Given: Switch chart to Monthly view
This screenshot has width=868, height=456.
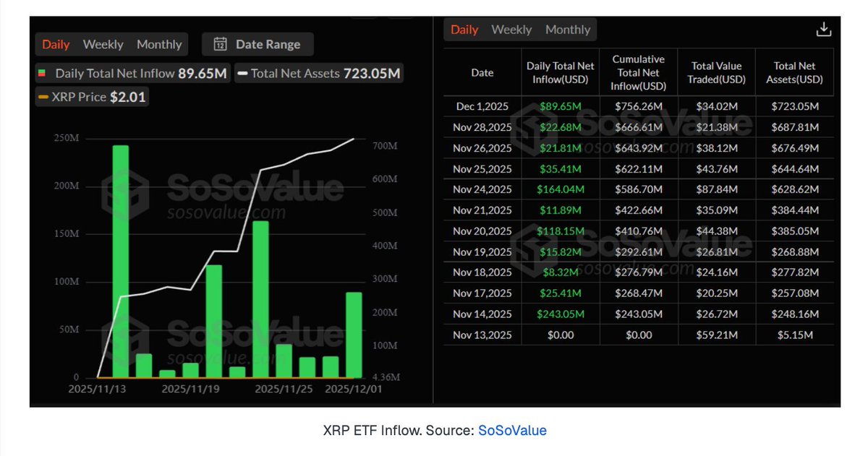Looking at the screenshot, I should pyautogui.click(x=160, y=44).
